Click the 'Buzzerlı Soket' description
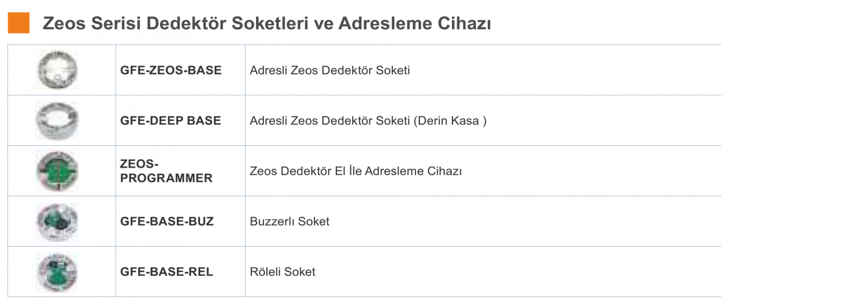The width and height of the screenshot is (868, 305). 290,222
